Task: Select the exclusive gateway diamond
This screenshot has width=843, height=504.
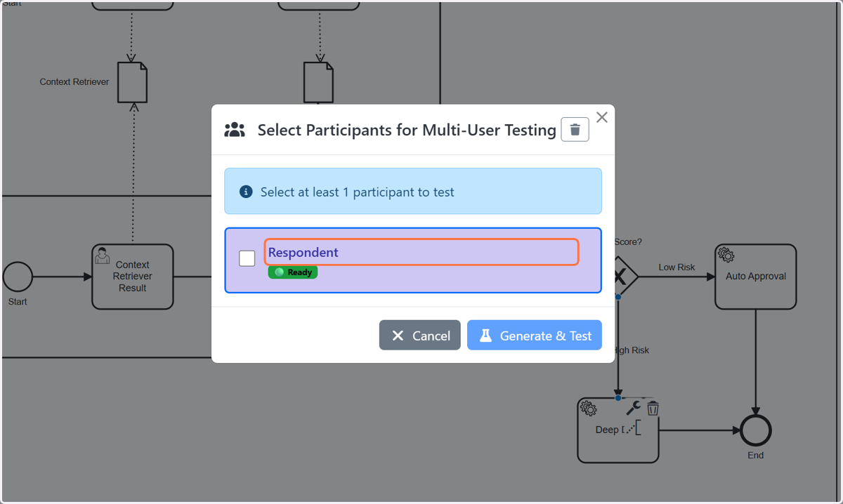Action: click(x=622, y=277)
